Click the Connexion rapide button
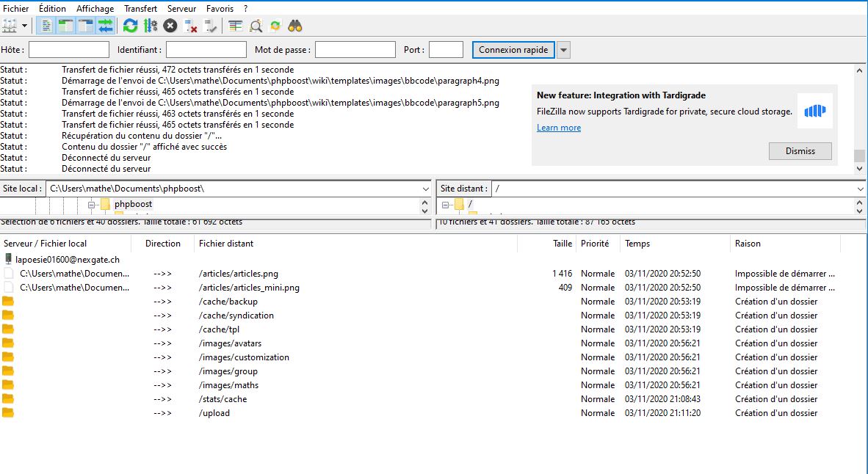Screen dimensions: 868x474 point(513,50)
